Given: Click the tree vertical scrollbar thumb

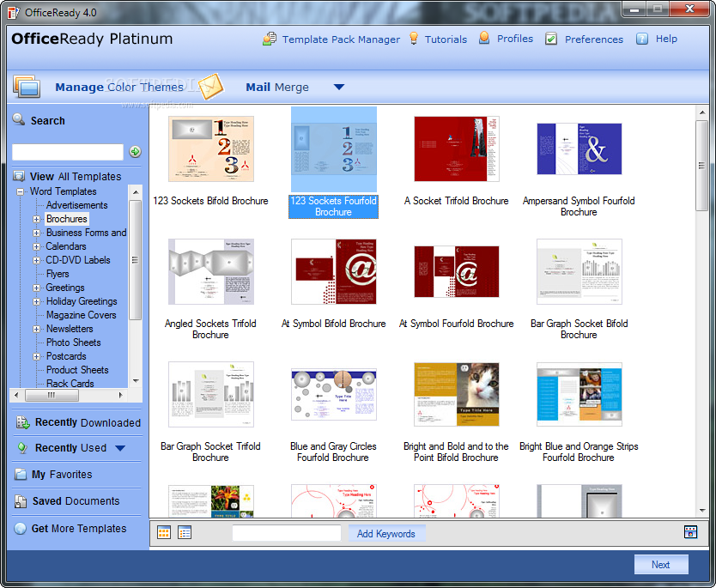Looking at the screenshot, I should point(135,260).
